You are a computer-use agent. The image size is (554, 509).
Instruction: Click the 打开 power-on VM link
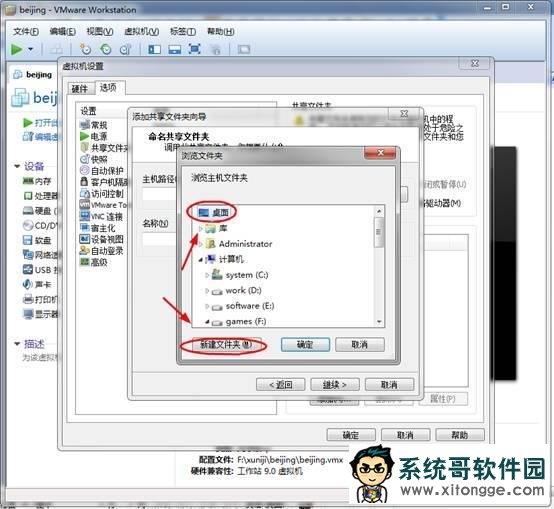42,123
